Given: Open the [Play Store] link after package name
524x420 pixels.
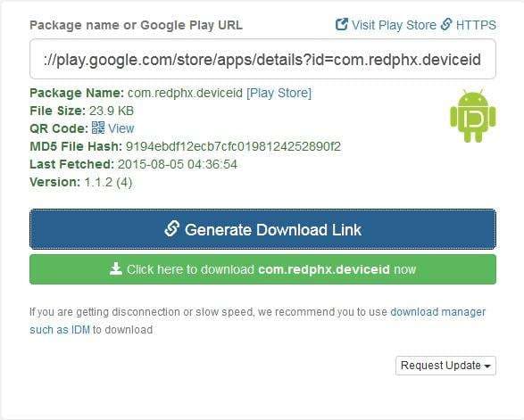Looking at the screenshot, I should coord(279,93).
